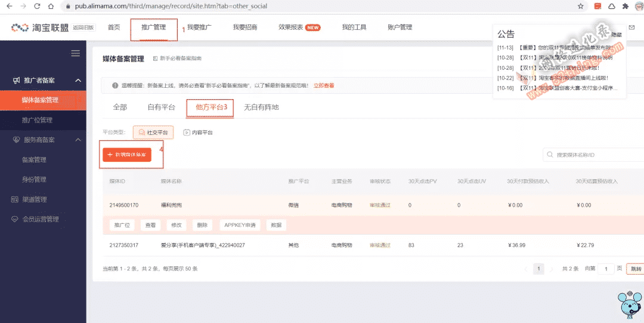Bookmark the page with the star icon
The width and height of the screenshot is (644, 323).
pos(580,6)
